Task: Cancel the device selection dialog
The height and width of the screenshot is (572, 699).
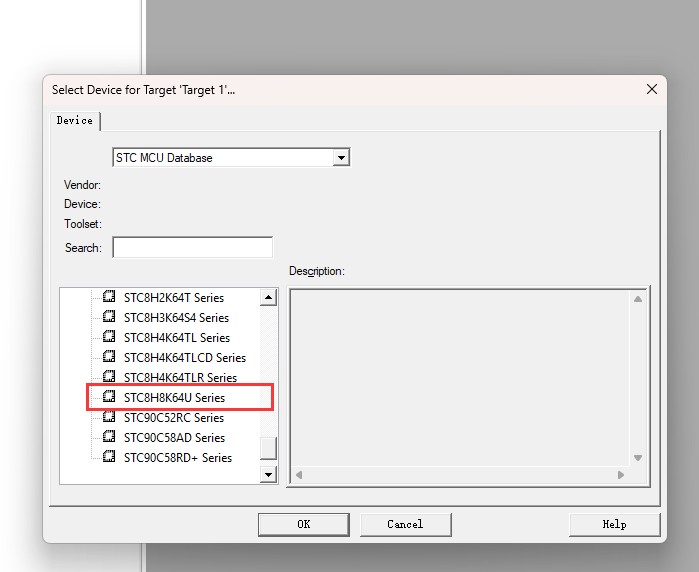Action: (405, 524)
